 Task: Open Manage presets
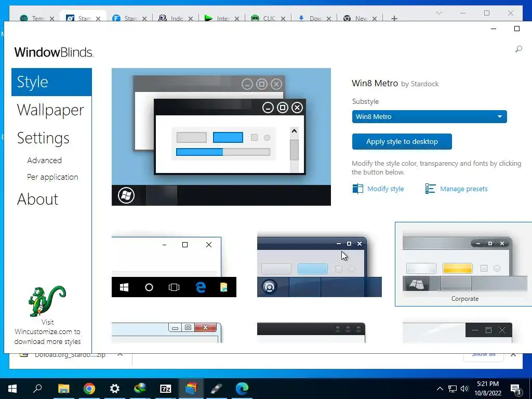pyautogui.click(x=456, y=189)
